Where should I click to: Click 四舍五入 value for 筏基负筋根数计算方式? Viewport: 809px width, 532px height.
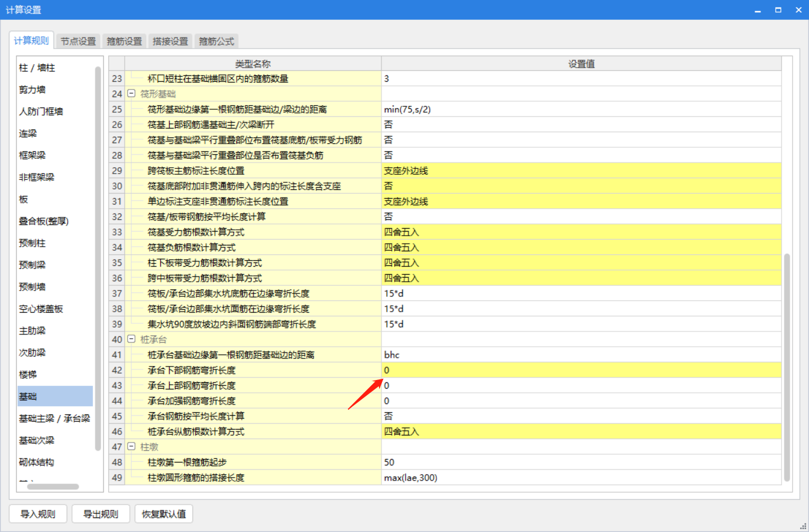[x=581, y=247]
